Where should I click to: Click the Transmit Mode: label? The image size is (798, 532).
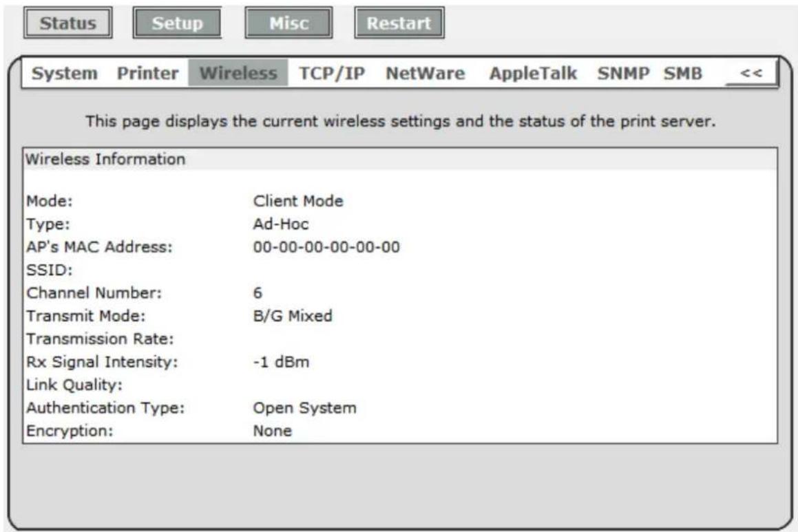pyautogui.click(x=85, y=316)
